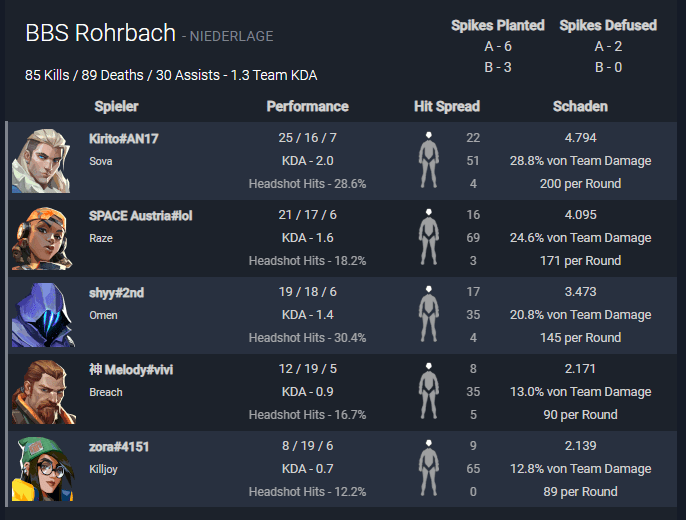Click the Sova agent portrait
The height and width of the screenshot is (520, 686).
pyautogui.click(x=41, y=161)
